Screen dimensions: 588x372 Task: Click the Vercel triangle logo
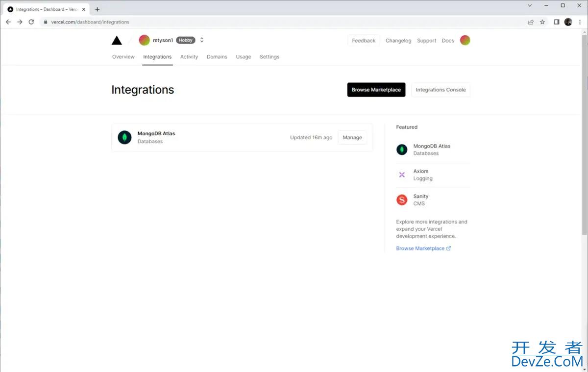pos(117,40)
